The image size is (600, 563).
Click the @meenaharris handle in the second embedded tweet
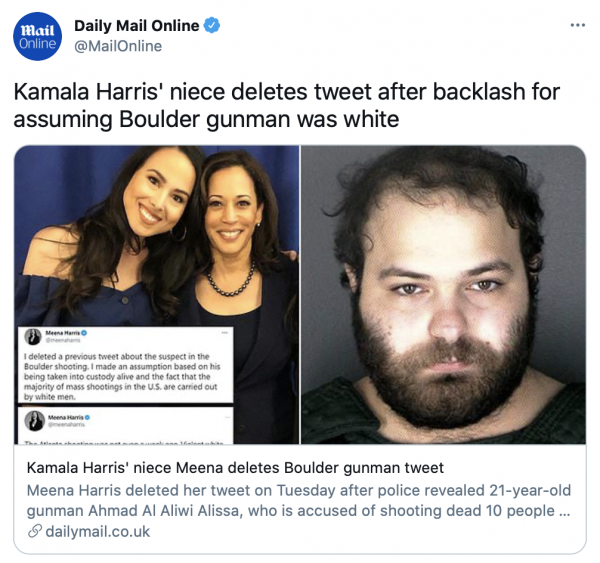(x=66, y=424)
